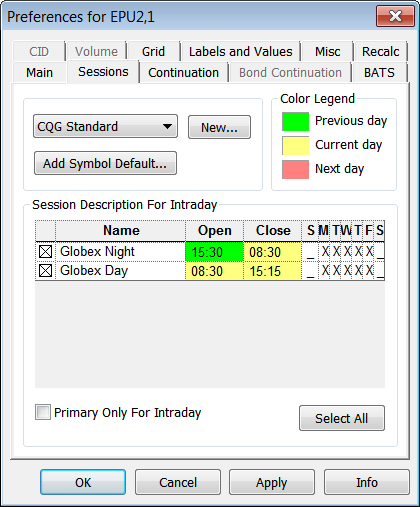Viewport: 420px width, 507px height.
Task: Click Select All sessions button
Action: 342,418
